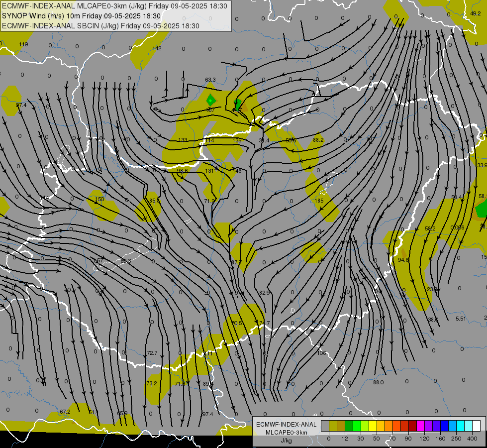Click the map value 88.0
The width and height of the screenshot is (487, 448).
(378, 382)
